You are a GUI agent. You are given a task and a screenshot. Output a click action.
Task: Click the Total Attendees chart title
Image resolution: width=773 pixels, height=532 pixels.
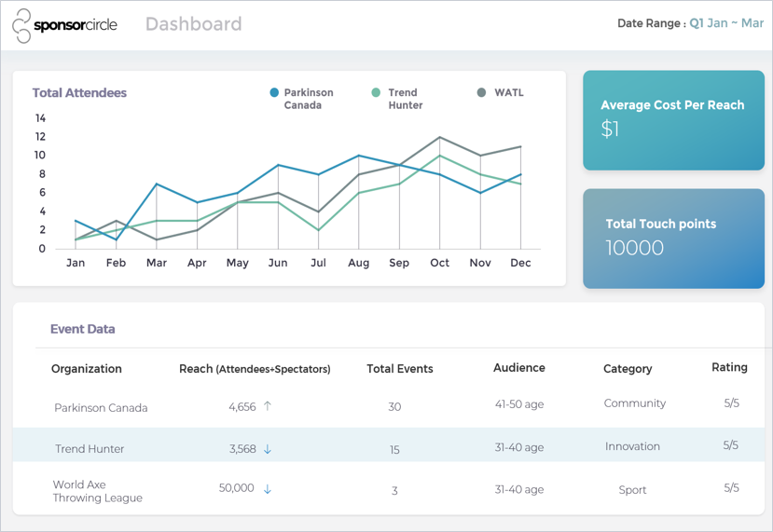(x=79, y=92)
